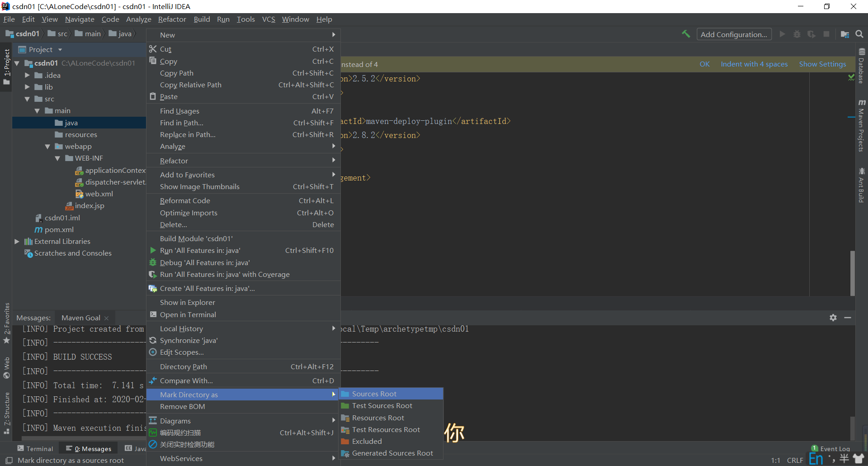Click the Run arrow icon in toolbar
Viewport: 868px width, 466px height.
click(783, 34)
